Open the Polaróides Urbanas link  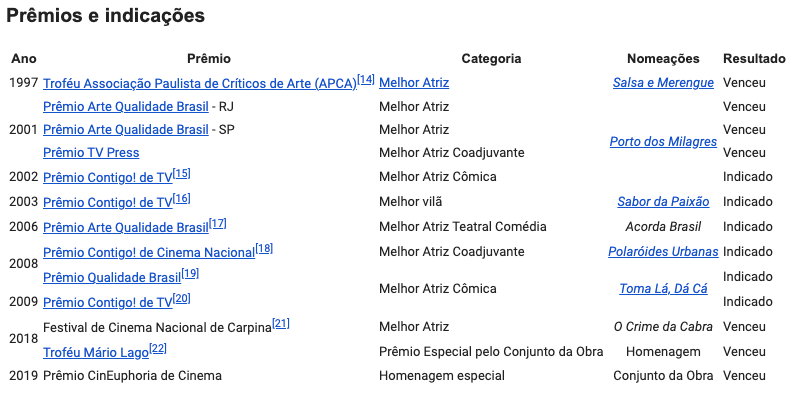[x=663, y=252]
